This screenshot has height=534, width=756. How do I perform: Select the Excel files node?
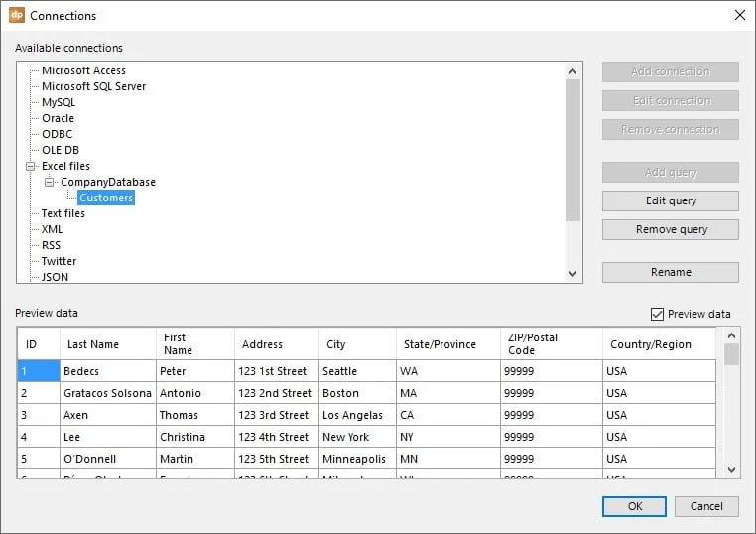pyautogui.click(x=65, y=166)
